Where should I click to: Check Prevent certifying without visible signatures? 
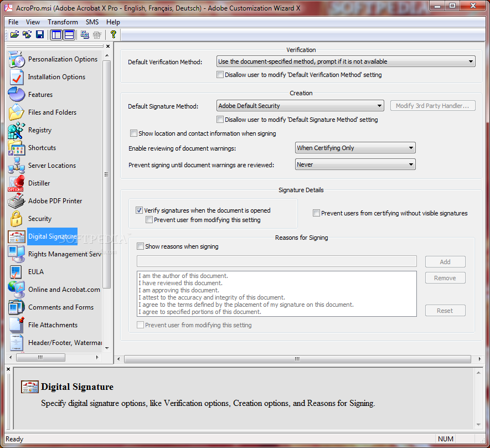316,213
